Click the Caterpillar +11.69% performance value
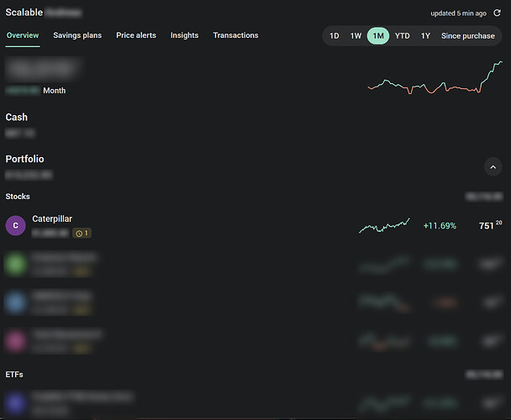Viewport: 511px width, 420px height. pos(440,226)
